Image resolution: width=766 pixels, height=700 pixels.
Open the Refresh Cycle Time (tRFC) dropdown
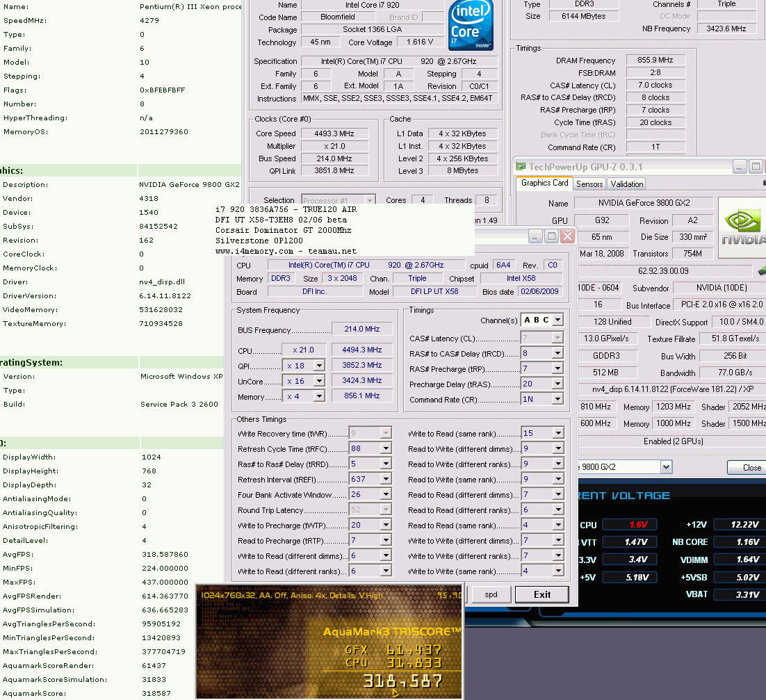(386, 448)
